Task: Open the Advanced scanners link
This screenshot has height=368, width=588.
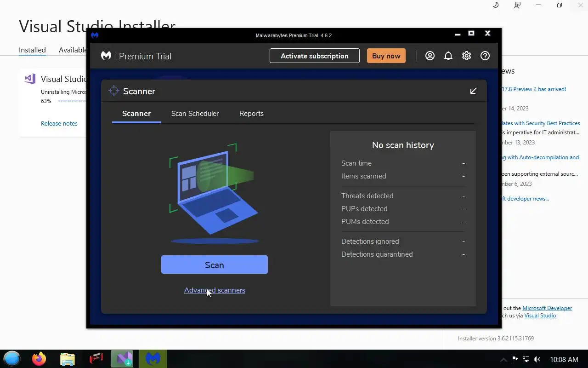Action: (215, 290)
